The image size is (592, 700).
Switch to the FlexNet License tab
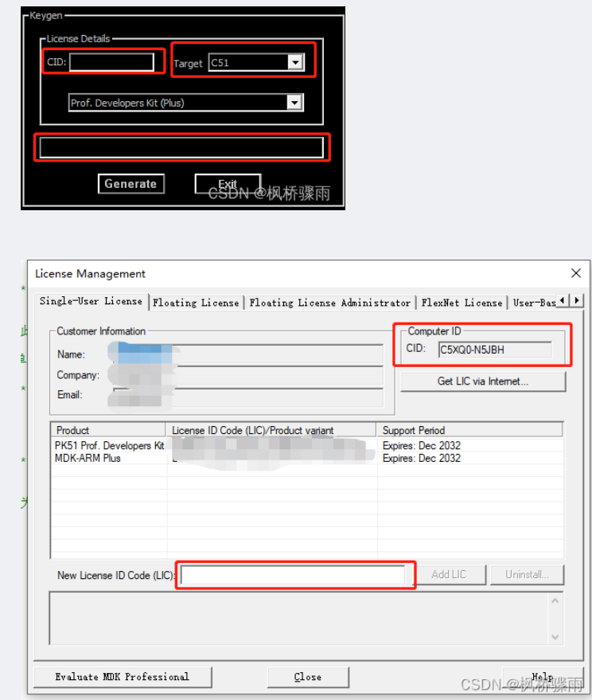tap(462, 303)
